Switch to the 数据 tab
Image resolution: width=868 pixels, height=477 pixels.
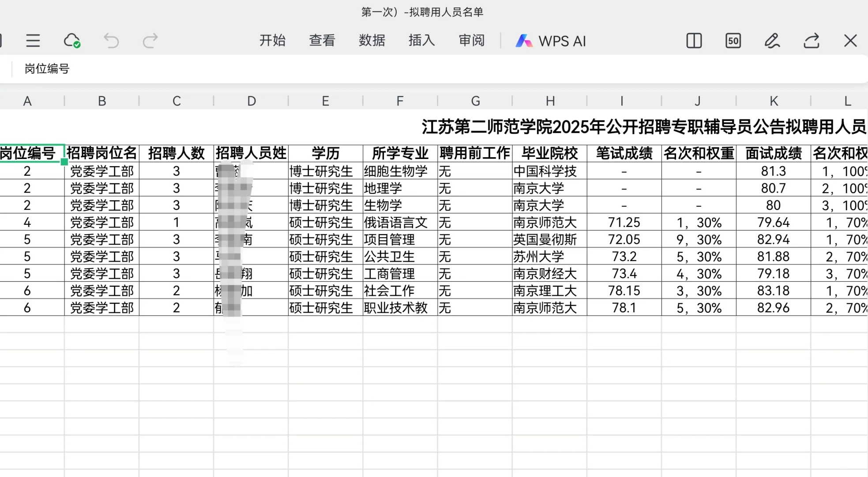pos(372,41)
